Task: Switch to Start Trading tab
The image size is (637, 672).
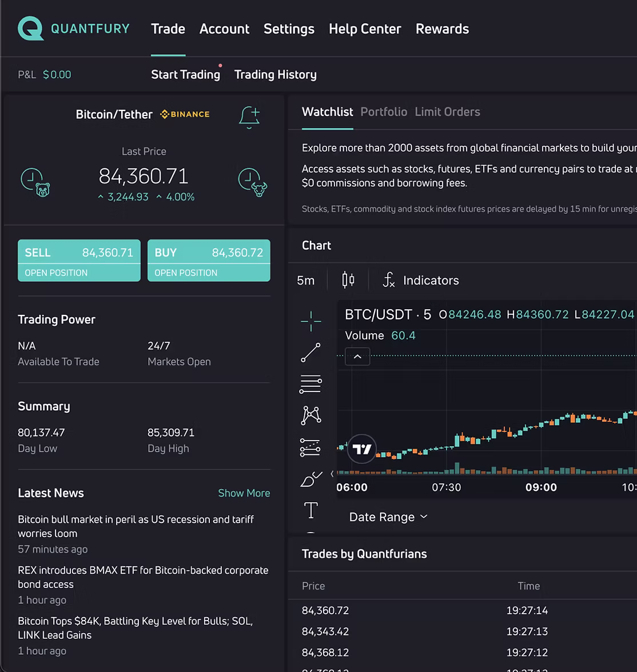Action: coord(186,74)
